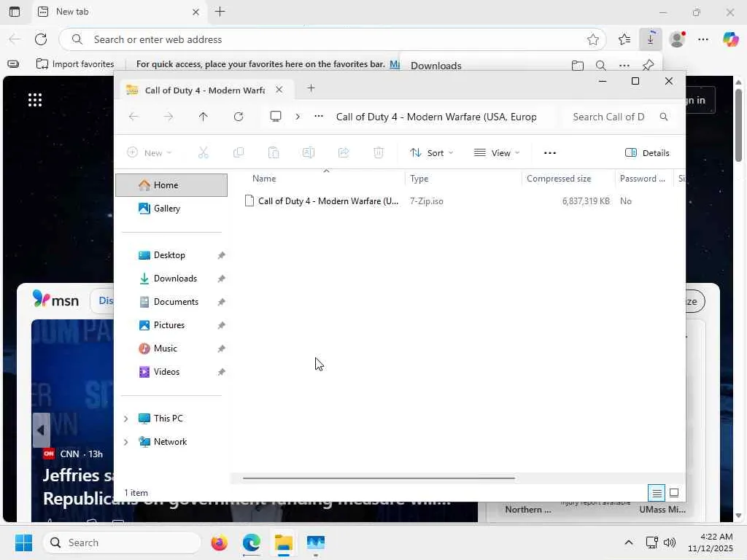Open the View dropdown menu

tap(496, 153)
